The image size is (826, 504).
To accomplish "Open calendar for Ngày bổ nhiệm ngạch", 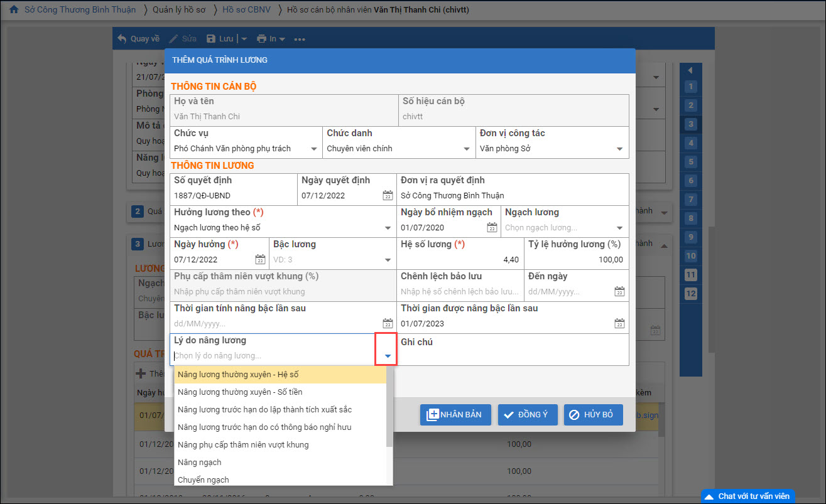I will coord(491,227).
